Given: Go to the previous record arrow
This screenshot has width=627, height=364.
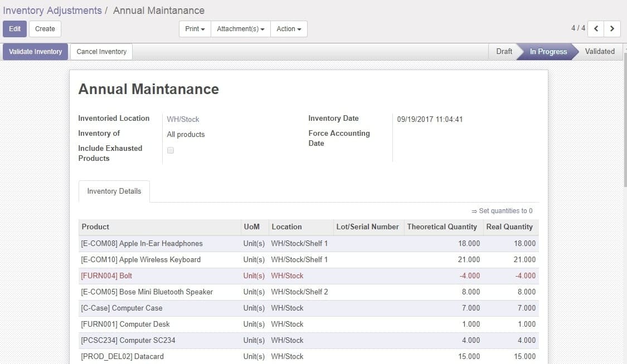Looking at the screenshot, I should (596, 29).
